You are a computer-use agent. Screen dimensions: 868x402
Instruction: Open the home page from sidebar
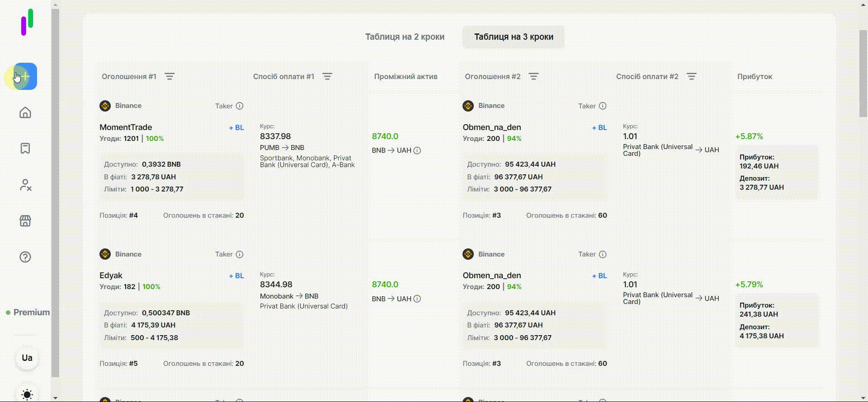[x=25, y=112]
